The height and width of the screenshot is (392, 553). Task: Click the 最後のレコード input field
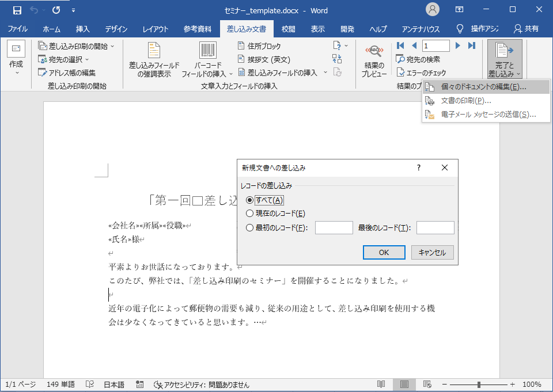(435, 227)
